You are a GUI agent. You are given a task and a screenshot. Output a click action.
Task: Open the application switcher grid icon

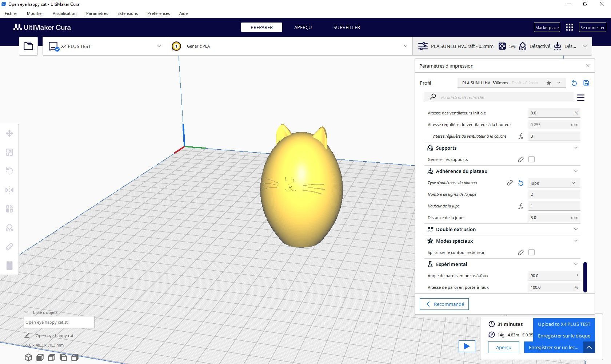570,27
